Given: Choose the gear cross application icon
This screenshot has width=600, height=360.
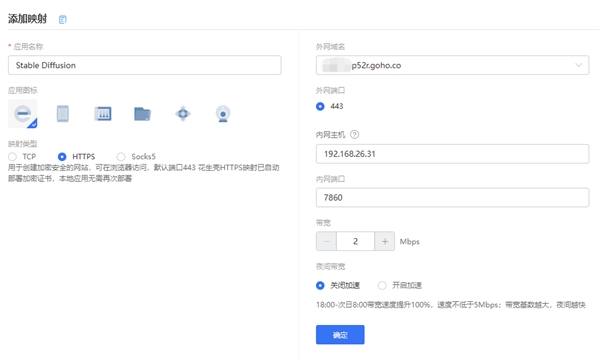Looking at the screenshot, I should point(183,114).
